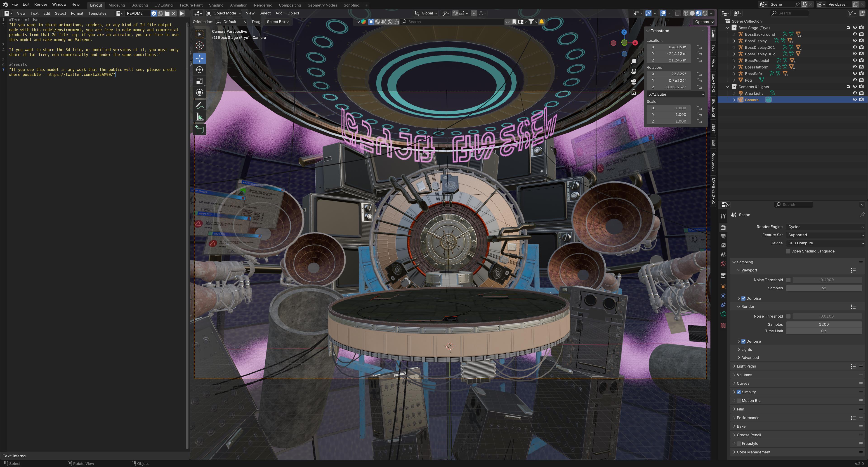Activate the Rotate tool
Image resolution: width=868 pixels, height=467 pixels.
[x=199, y=70]
